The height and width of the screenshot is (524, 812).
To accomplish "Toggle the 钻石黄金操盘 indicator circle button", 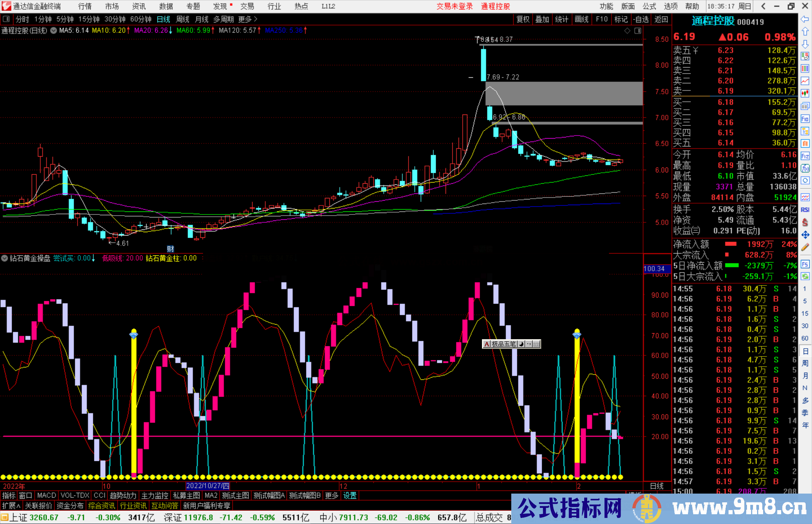I will coord(5,258).
